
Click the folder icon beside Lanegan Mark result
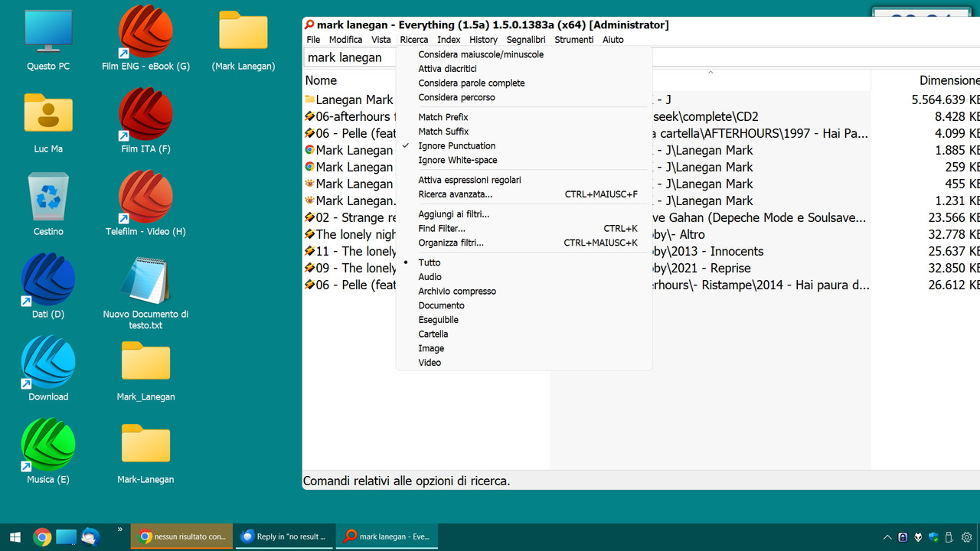pyautogui.click(x=309, y=99)
